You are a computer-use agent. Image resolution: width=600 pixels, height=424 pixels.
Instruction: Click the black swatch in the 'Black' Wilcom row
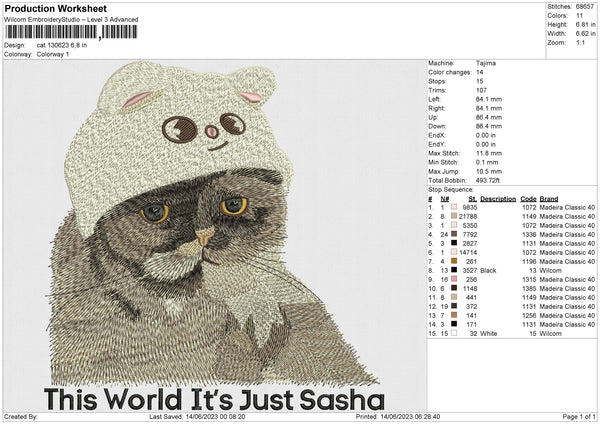[x=454, y=270]
